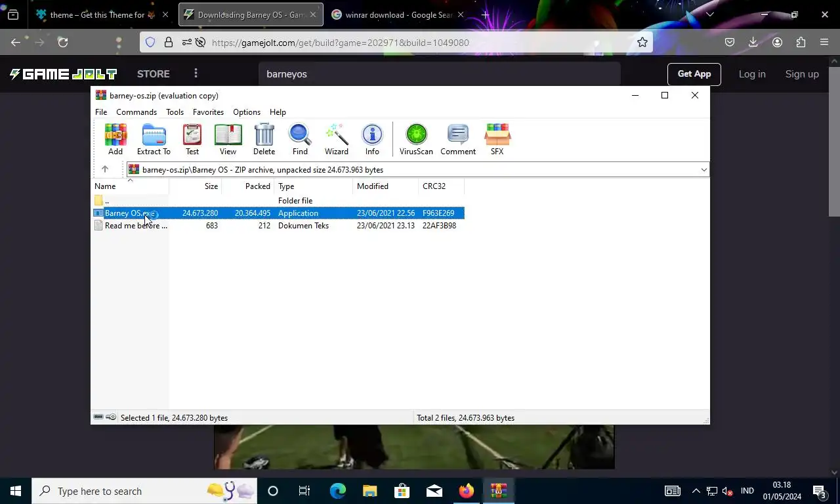Viewport: 840px width, 504px height.
Task: Sort by Type column header
Action: [x=314, y=186]
